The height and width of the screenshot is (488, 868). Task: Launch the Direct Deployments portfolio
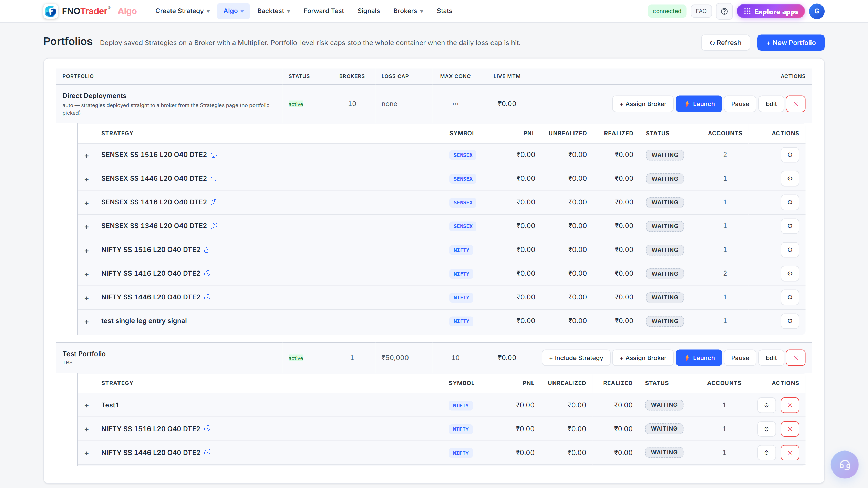[699, 104]
